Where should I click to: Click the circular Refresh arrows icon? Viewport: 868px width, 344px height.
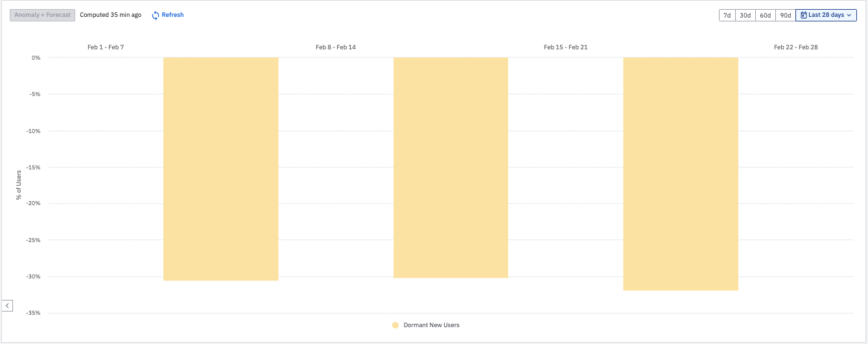[x=156, y=15]
